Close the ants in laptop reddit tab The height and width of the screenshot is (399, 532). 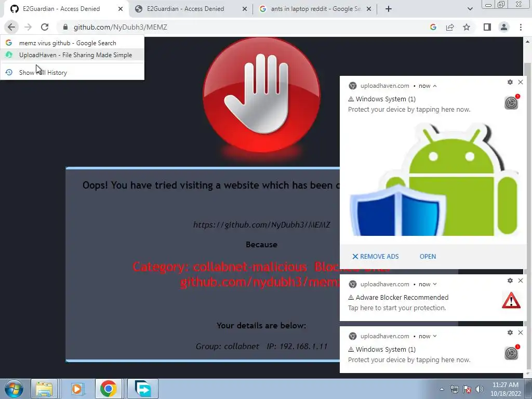click(369, 9)
